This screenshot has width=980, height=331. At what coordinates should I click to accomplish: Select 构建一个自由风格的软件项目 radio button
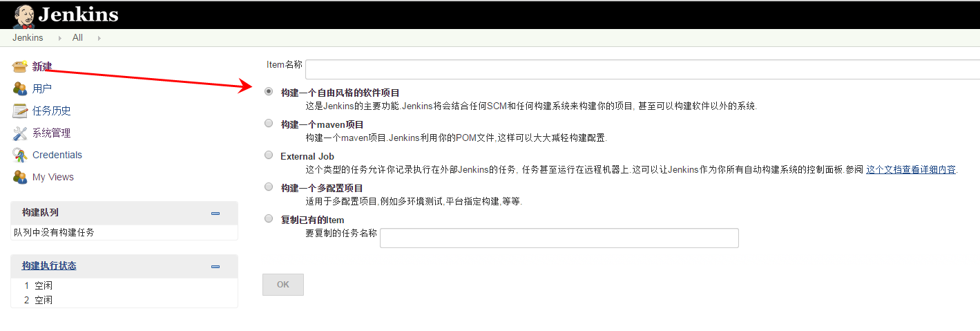pyautogui.click(x=269, y=91)
